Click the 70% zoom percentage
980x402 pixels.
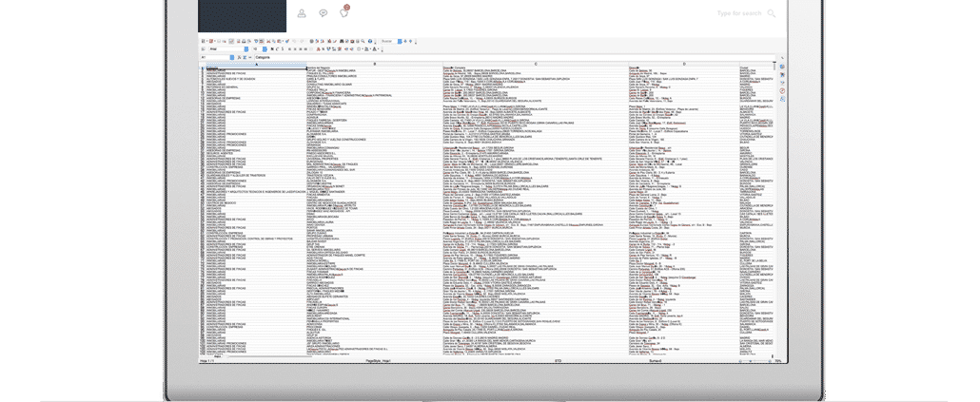(777, 361)
